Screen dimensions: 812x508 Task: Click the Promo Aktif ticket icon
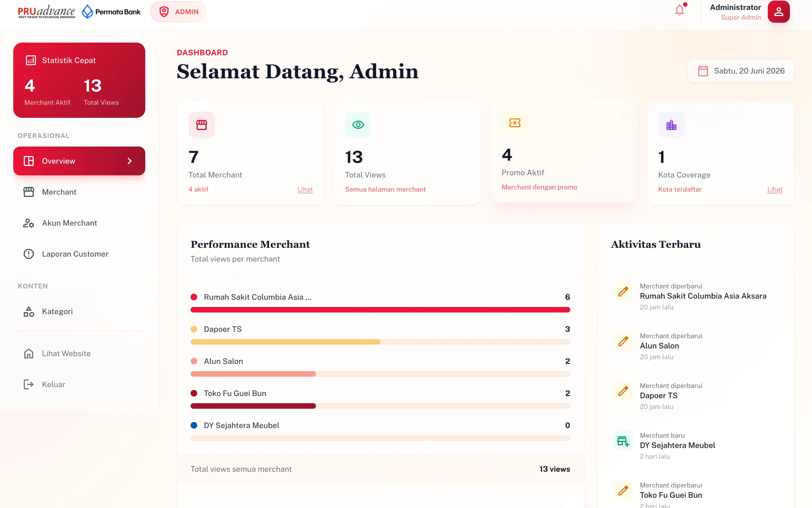pyautogui.click(x=515, y=123)
